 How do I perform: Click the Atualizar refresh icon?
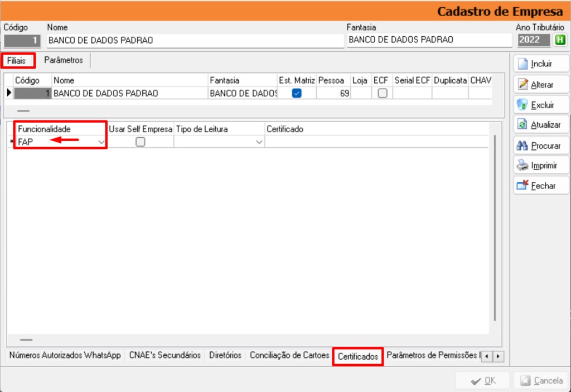tap(522, 125)
